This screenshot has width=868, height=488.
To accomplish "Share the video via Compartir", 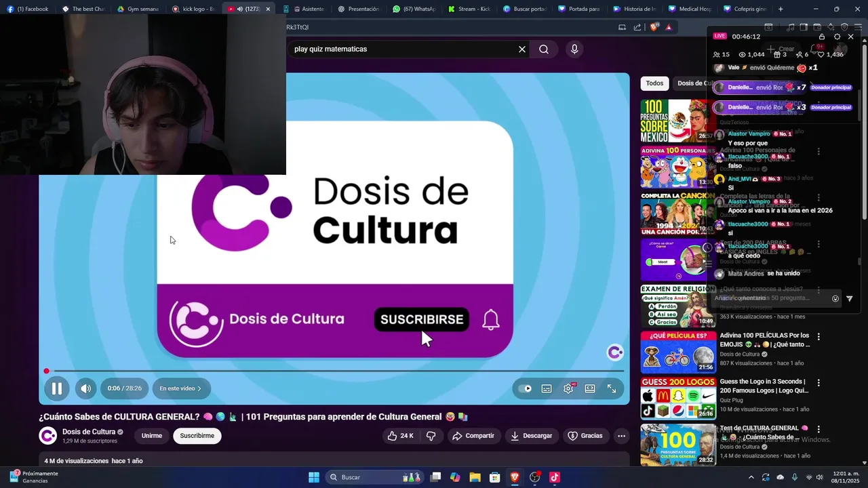I will 473,436.
